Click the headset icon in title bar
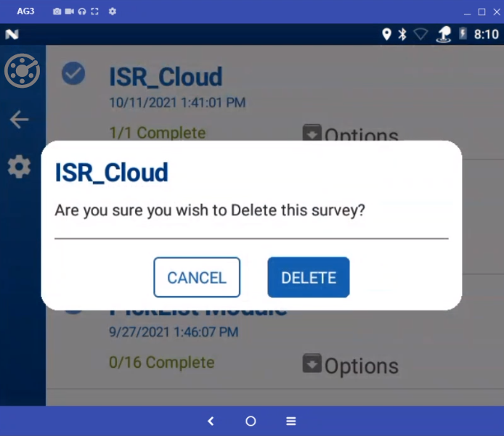Screen dimensions: 504x436 (82, 12)
